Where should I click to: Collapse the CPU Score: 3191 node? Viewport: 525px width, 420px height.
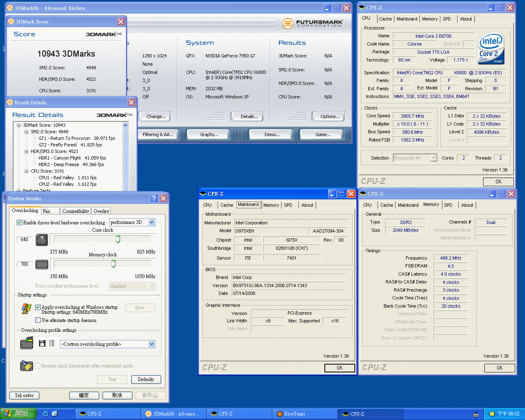point(26,171)
